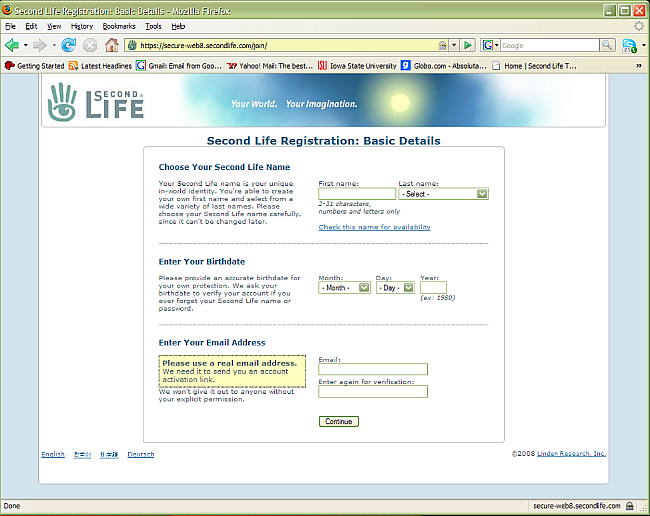Click the Globo.com bookmark icon

(x=405, y=65)
